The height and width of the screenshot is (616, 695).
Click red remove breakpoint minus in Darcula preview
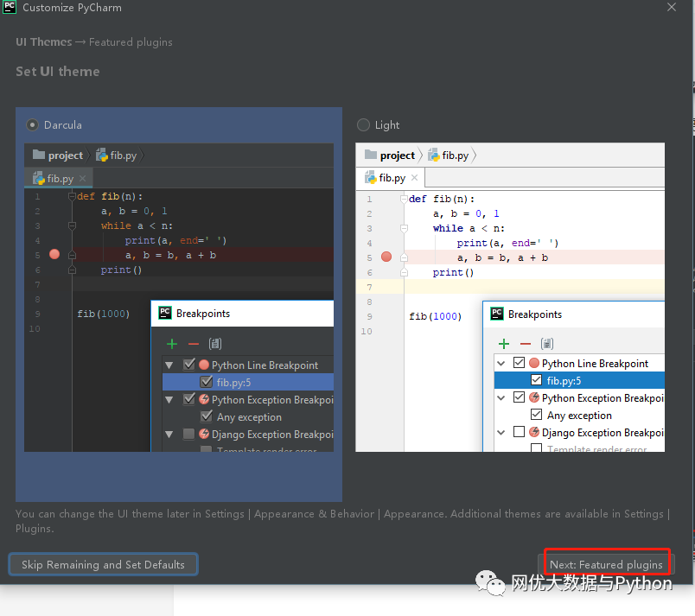pos(194,344)
